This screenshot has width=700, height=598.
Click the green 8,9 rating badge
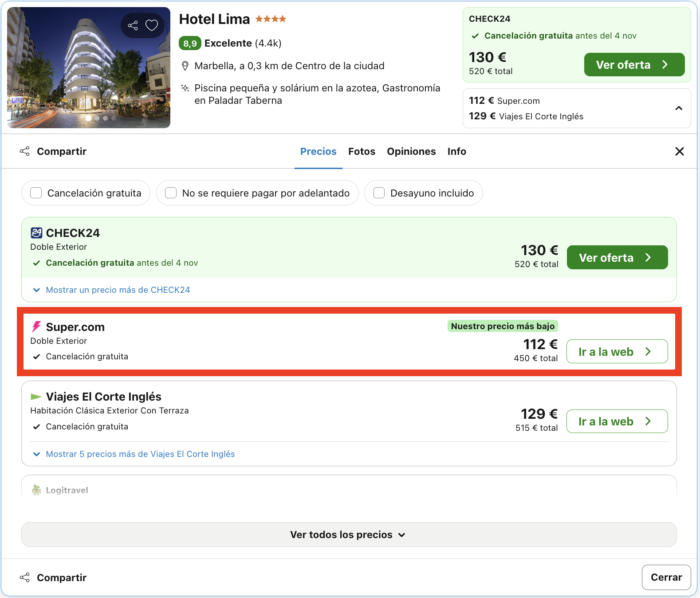coord(190,43)
